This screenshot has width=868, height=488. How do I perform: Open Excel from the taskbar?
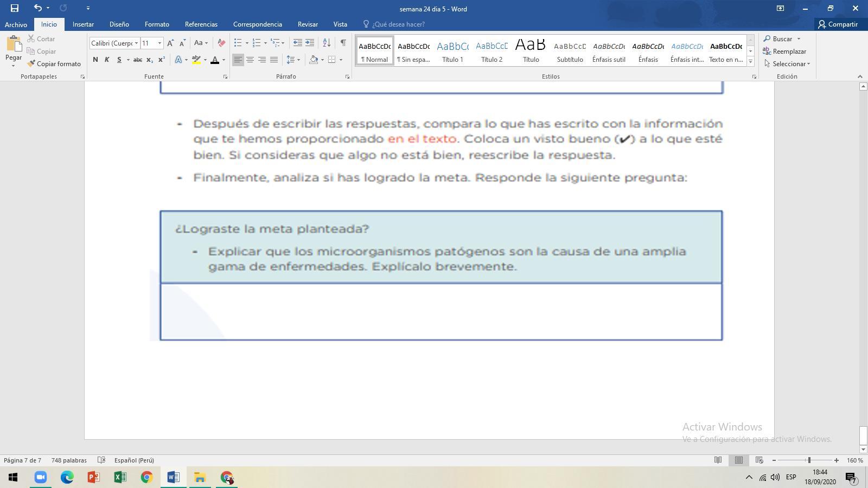click(120, 477)
